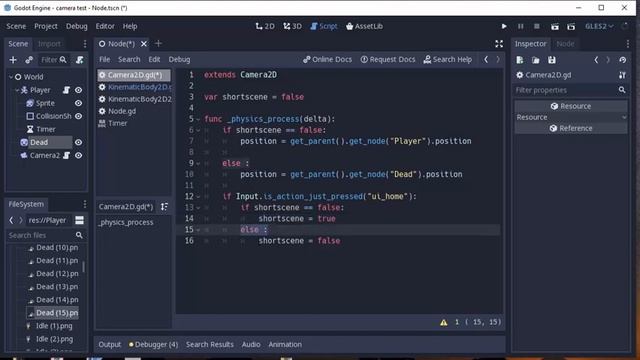Image resolution: width=640 pixels, height=360 pixels.
Task: Add a new scene tab
Action: [x=158, y=43]
